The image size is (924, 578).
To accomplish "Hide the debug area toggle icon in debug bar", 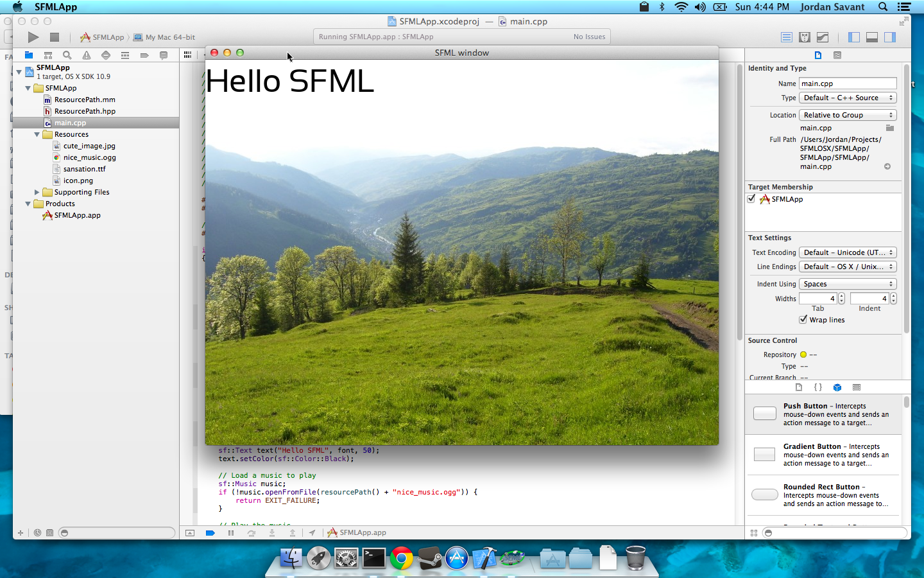I will point(190,532).
